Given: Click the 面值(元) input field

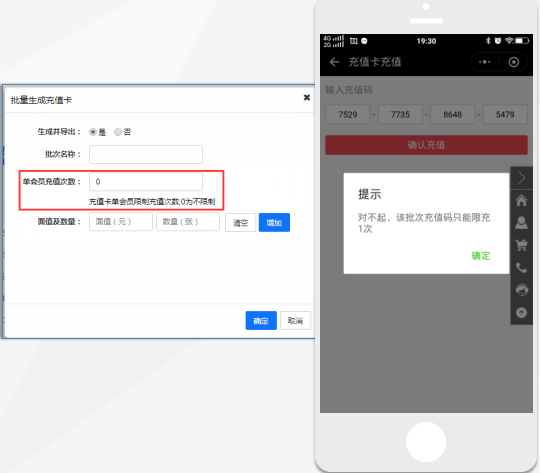Looking at the screenshot, I should 121,222.
